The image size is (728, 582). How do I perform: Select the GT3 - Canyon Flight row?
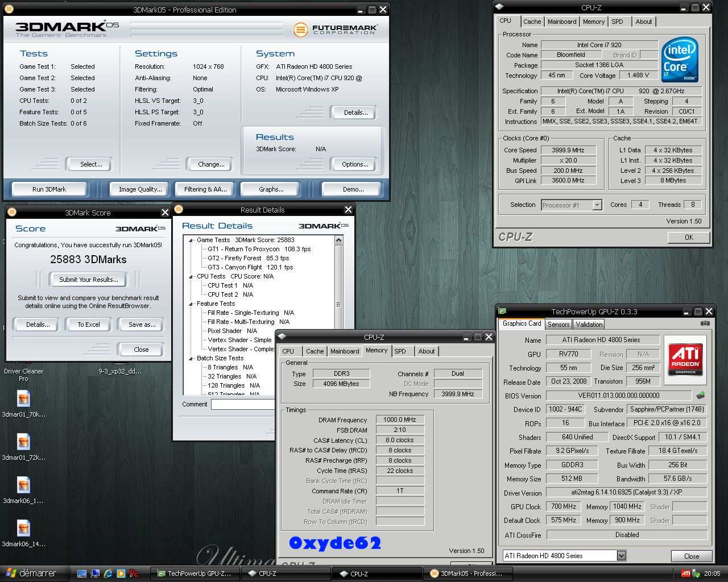[x=250, y=267]
